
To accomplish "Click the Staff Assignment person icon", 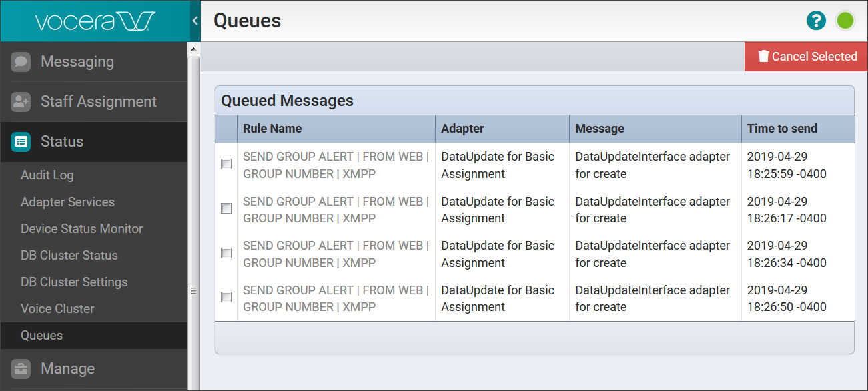I will click(21, 102).
